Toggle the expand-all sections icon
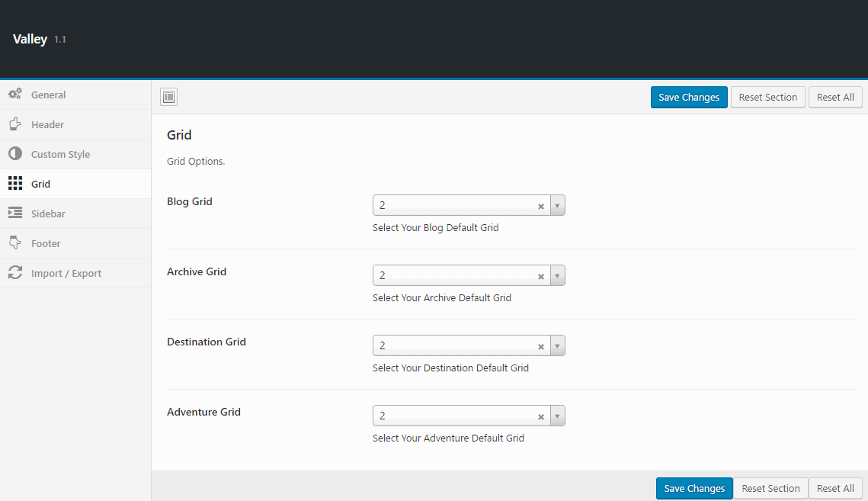Viewport: 868px width, 501px height. (168, 97)
